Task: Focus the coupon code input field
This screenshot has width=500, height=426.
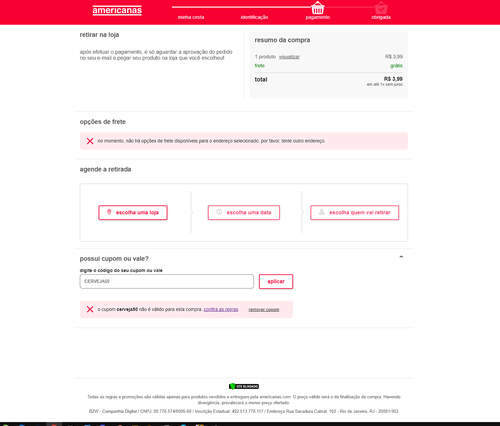Action: pyautogui.click(x=167, y=281)
